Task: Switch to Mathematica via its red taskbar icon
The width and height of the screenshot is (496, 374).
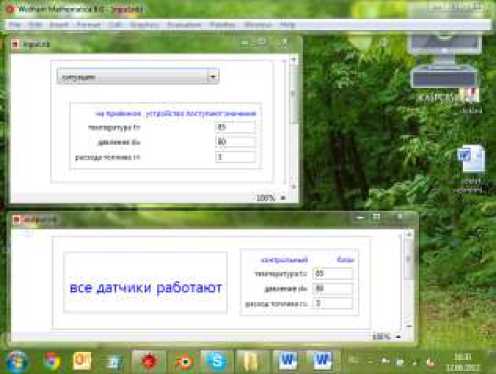Action: click(149, 361)
